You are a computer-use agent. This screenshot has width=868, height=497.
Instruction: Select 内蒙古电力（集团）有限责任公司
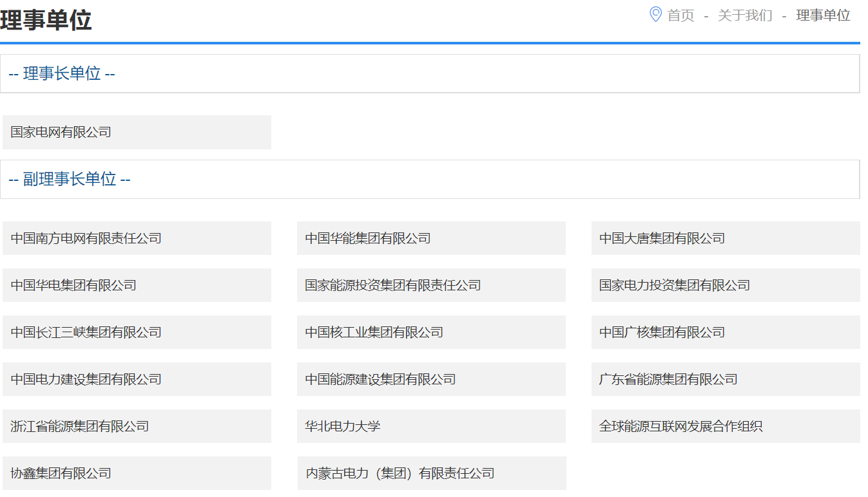coord(431,473)
